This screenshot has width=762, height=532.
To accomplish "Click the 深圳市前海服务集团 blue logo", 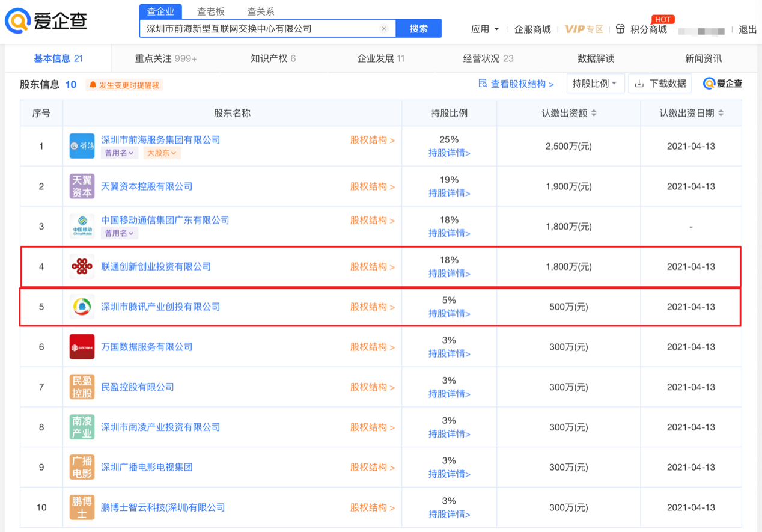I will tap(82, 146).
